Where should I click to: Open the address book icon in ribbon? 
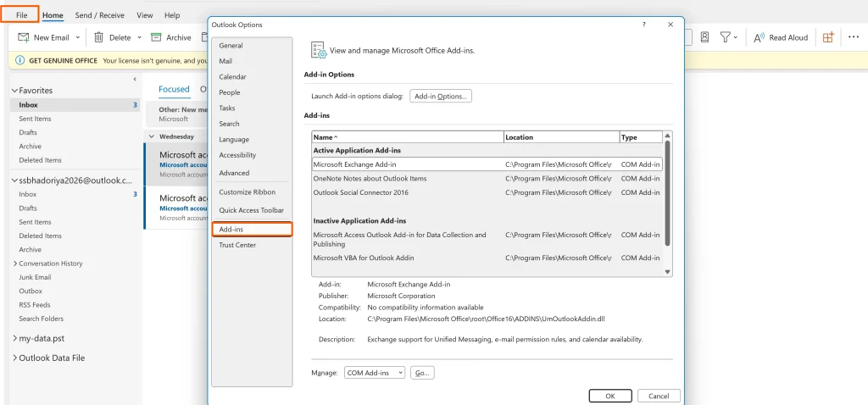coord(704,37)
